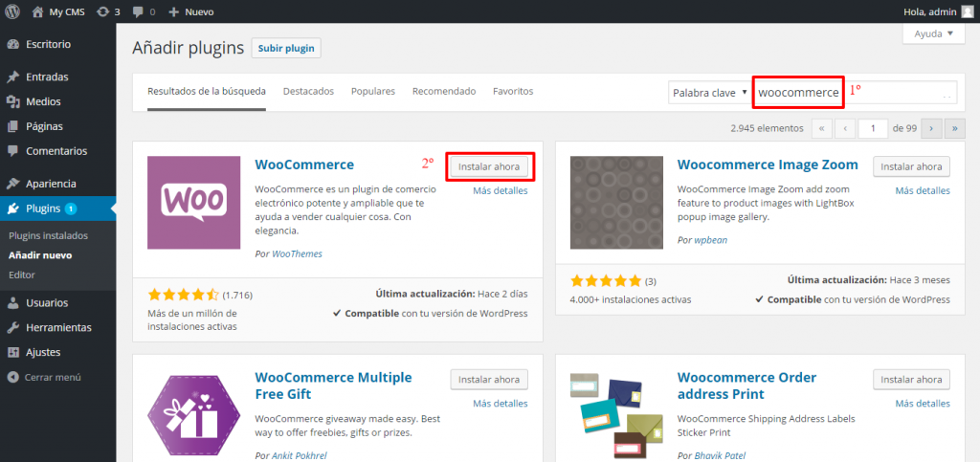Click the current page number field
The height and width of the screenshot is (462, 980).
click(873, 128)
